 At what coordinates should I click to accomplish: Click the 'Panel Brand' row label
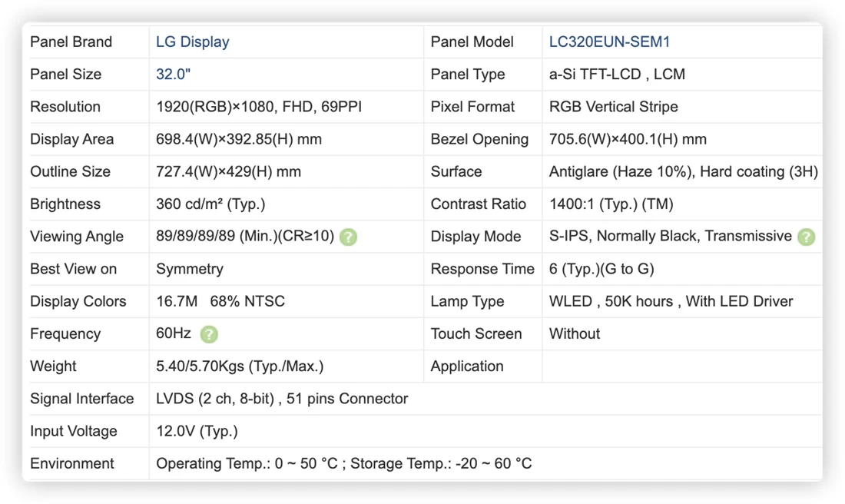pyautogui.click(x=71, y=42)
